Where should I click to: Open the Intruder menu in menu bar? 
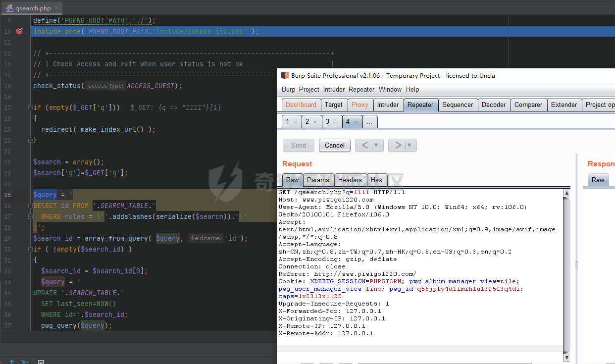pyautogui.click(x=334, y=89)
